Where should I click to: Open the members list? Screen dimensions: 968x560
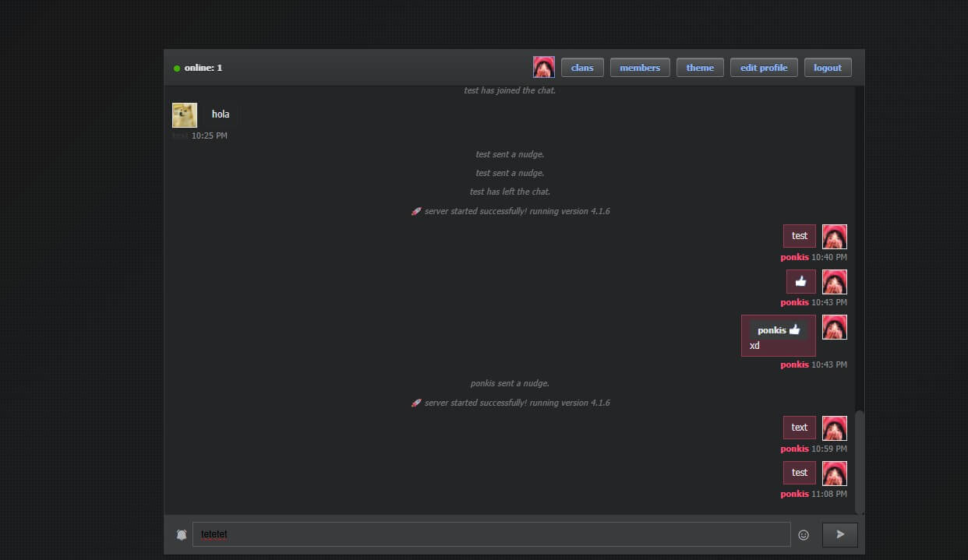pos(640,68)
